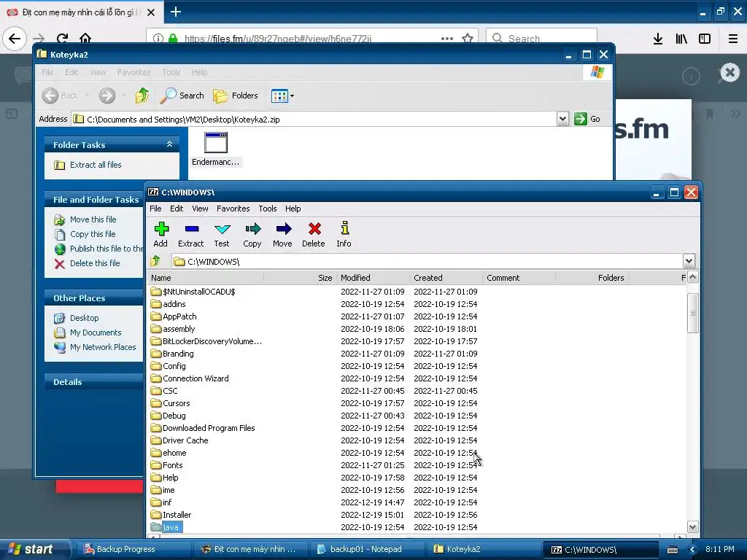
Task: Bookmark this page with star icon
Action: click(468, 39)
